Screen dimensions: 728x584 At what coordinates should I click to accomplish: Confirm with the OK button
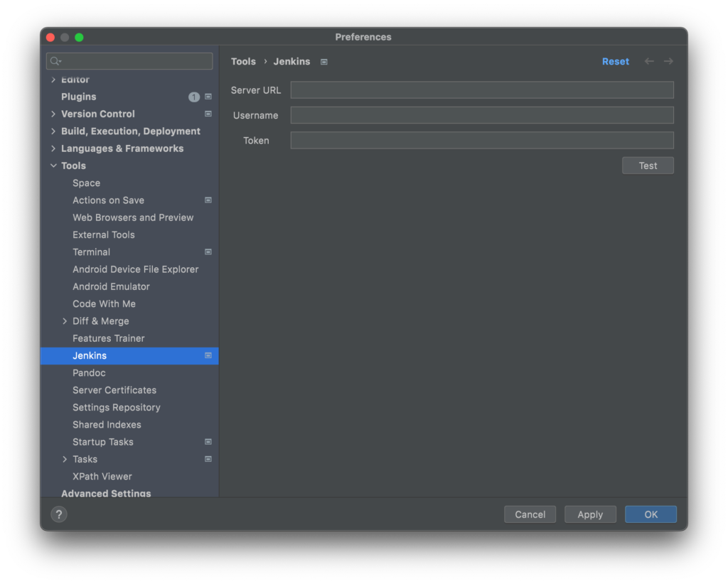[x=651, y=514]
